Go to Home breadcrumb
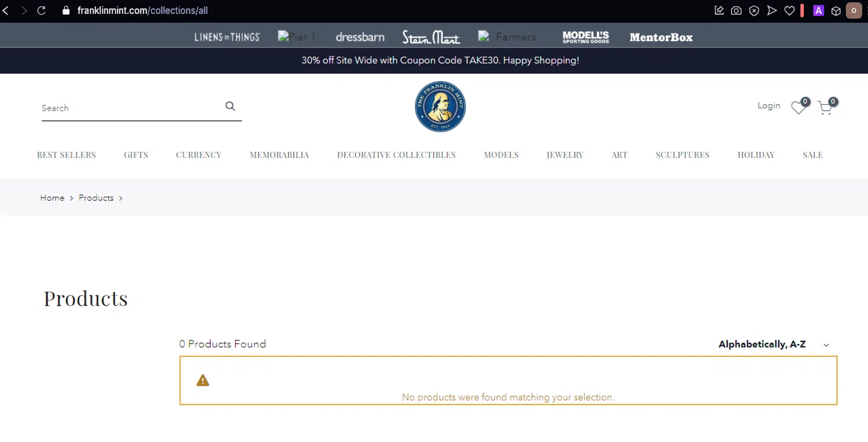 click(52, 198)
